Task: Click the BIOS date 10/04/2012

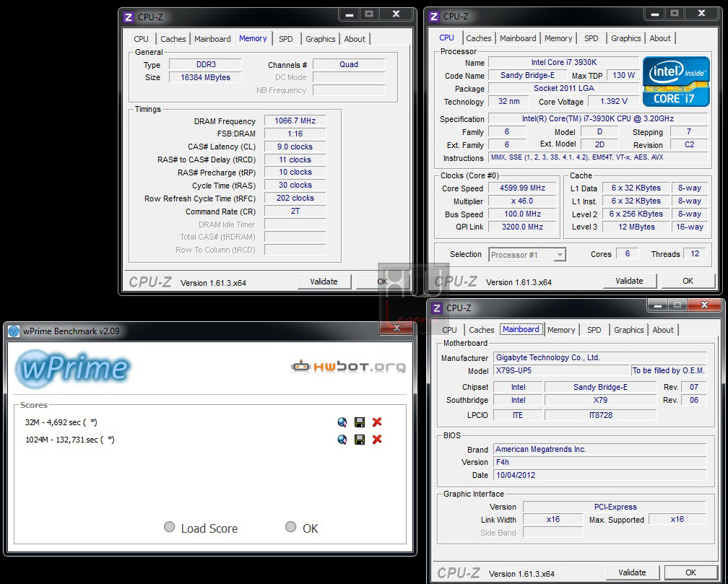Action: click(x=600, y=475)
